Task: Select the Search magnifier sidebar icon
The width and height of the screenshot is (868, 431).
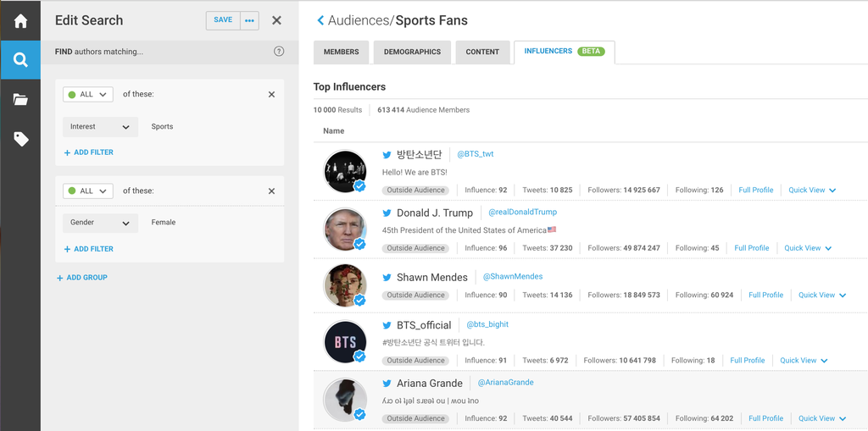Action: click(x=20, y=60)
